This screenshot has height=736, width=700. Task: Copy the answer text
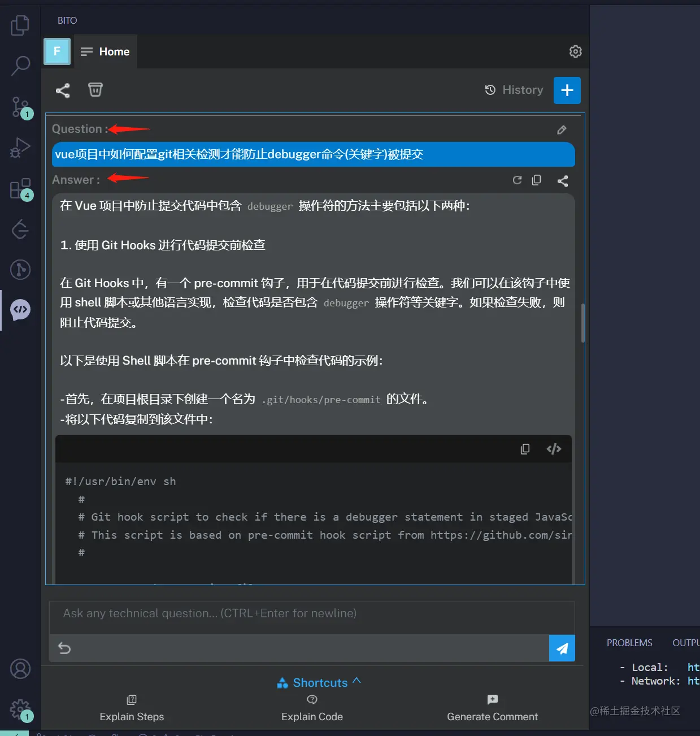[x=537, y=180]
